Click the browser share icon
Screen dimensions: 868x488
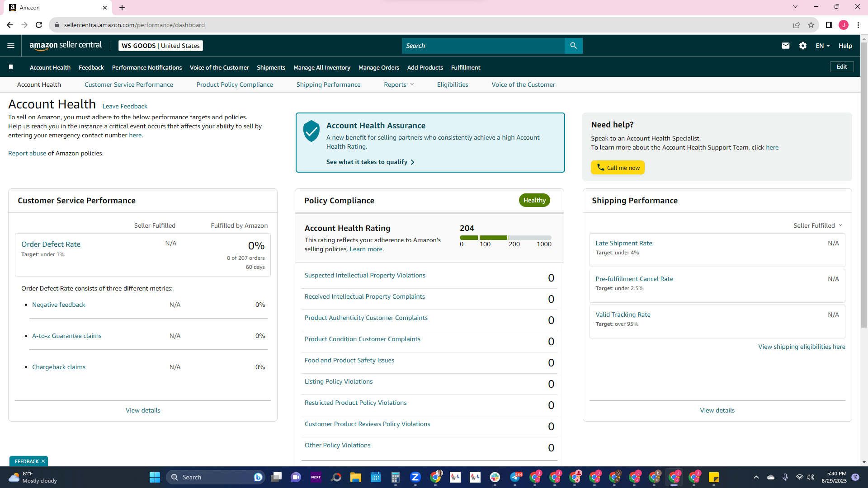pyautogui.click(x=797, y=25)
